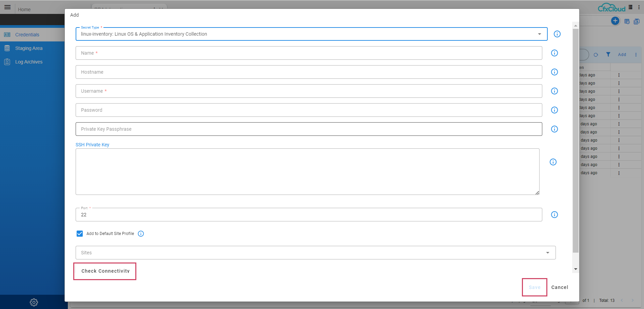Click into the Username input field
This screenshot has height=309, width=644.
point(309,91)
